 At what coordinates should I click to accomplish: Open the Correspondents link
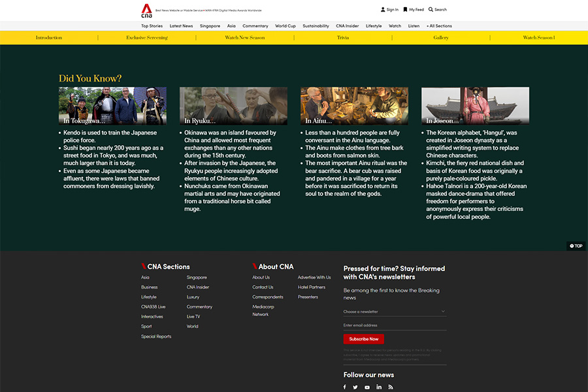point(268,297)
